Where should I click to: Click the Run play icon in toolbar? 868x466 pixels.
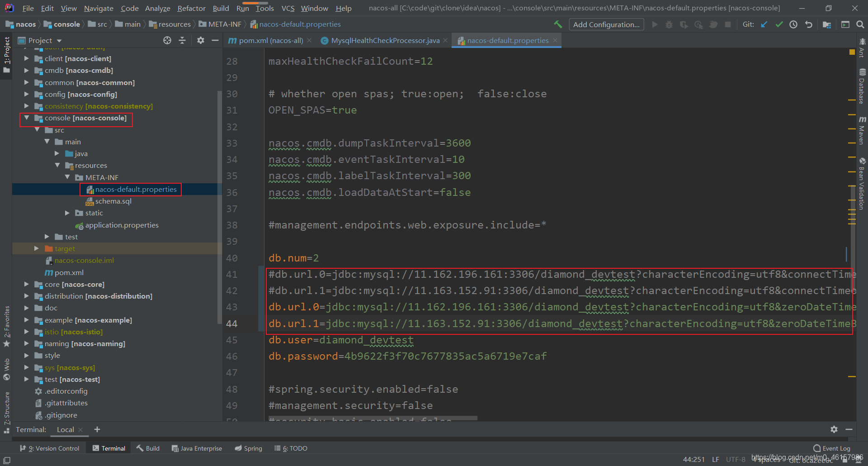pos(655,24)
